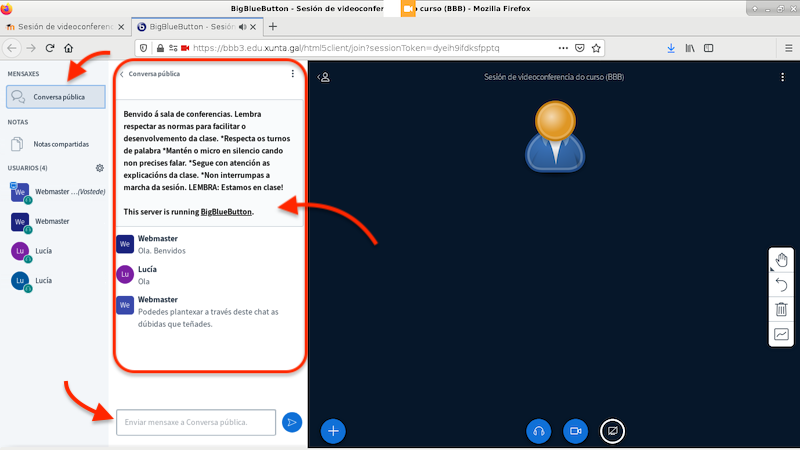Clear all annotations with trash icon
This screenshot has width=800, height=450.
pos(782,309)
